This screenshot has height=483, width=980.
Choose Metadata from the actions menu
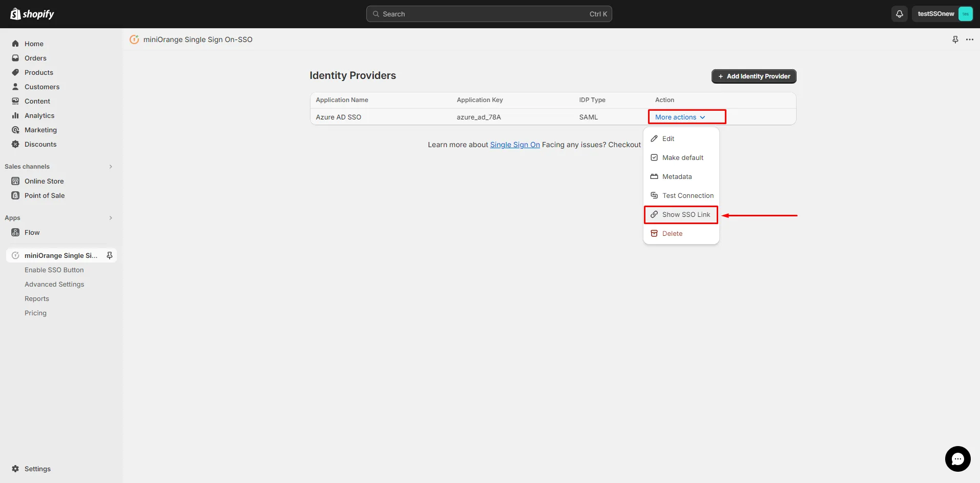click(681, 176)
